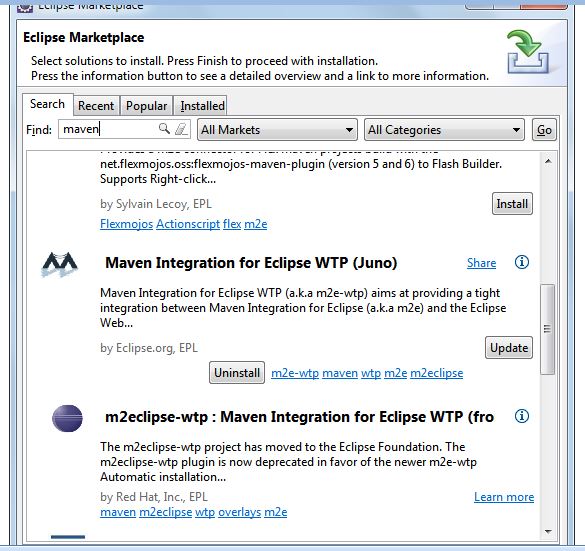Install the Flexmojos m2e connector
The width and height of the screenshot is (585, 551).
tap(512, 204)
